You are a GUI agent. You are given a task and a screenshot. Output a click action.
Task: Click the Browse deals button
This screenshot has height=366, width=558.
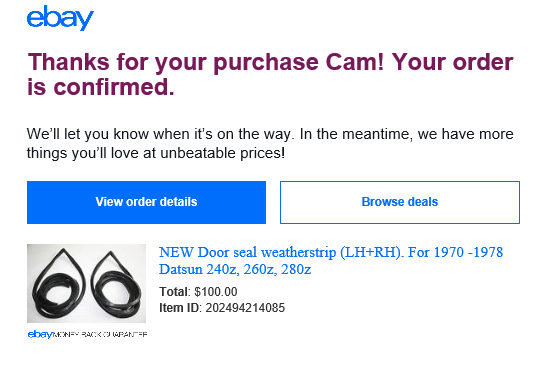[x=400, y=202]
